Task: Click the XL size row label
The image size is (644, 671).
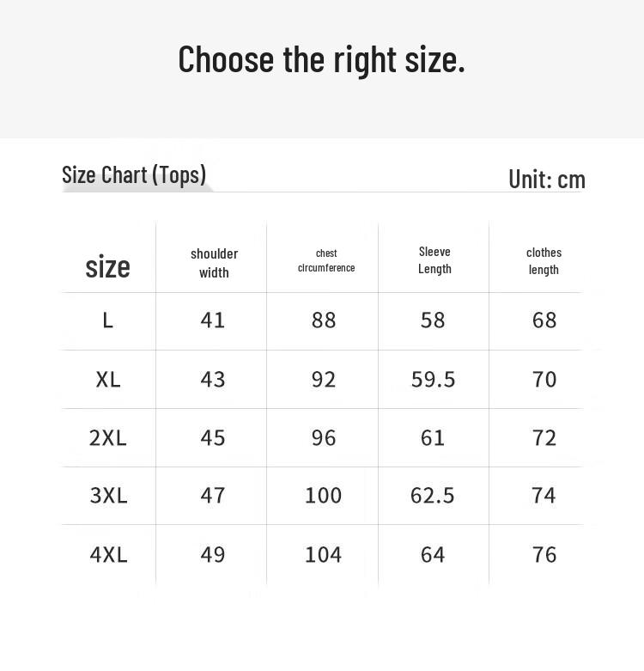Action: point(108,379)
